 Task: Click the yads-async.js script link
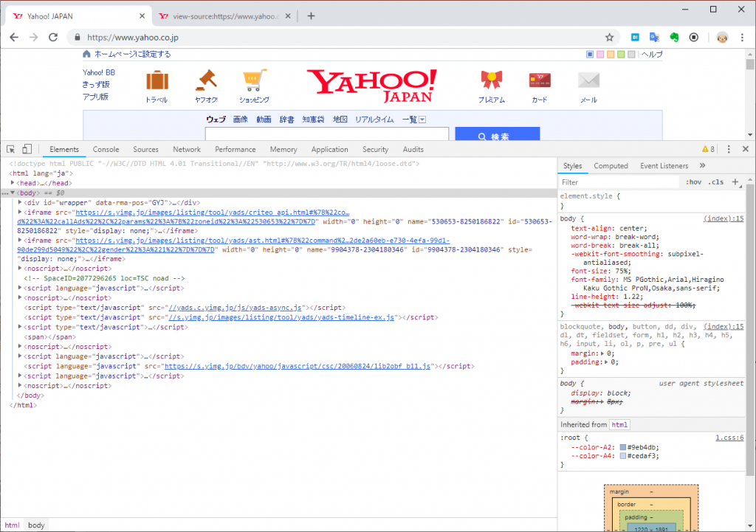point(235,308)
